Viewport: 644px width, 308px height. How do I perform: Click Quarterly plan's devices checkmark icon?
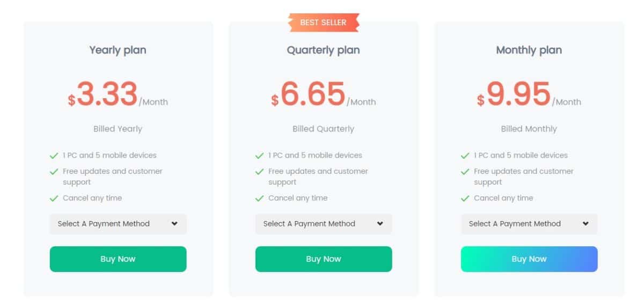pos(259,156)
